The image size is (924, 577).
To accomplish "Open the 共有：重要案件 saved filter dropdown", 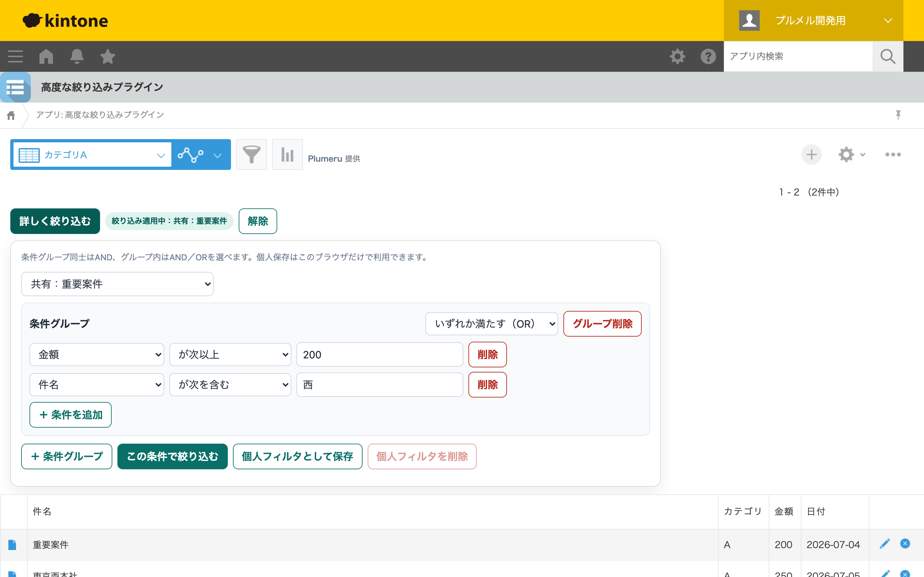I will tap(117, 284).
